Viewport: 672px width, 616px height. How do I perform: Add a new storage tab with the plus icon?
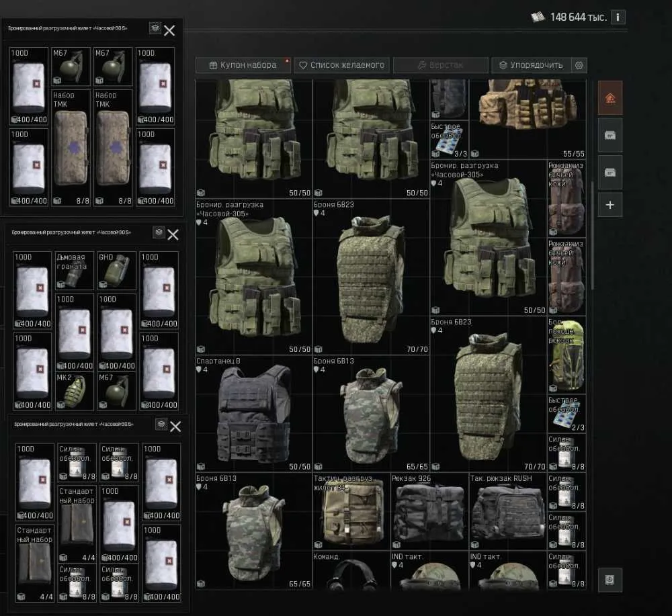click(x=610, y=205)
